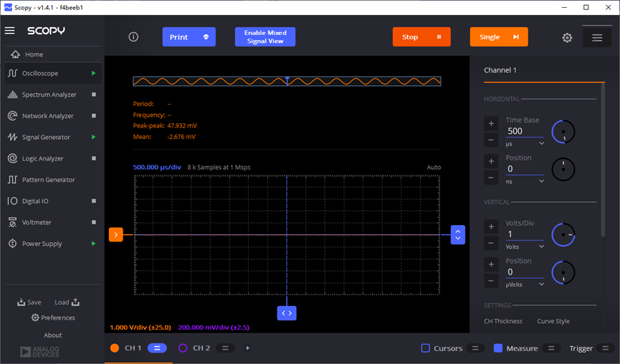Stop the running Oscilloscope via green arrow
The image size is (620, 364).
(94, 73)
